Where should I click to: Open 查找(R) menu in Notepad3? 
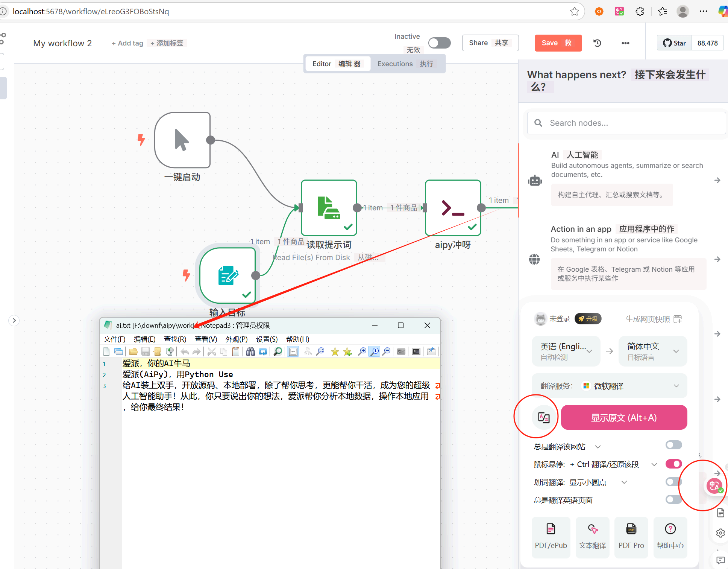coord(175,339)
